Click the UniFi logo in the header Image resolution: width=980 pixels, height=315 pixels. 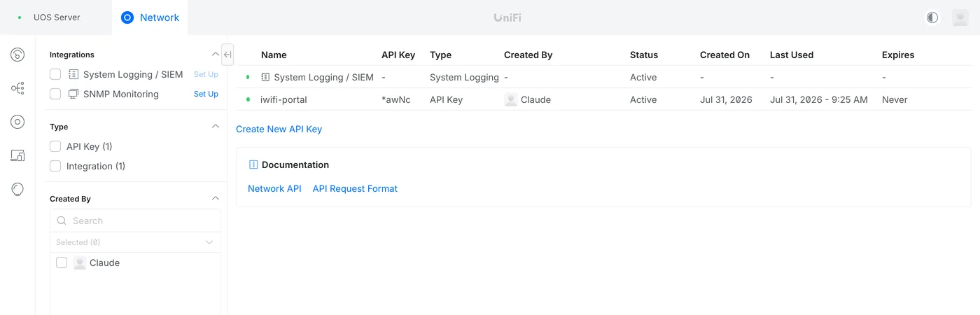click(507, 17)
